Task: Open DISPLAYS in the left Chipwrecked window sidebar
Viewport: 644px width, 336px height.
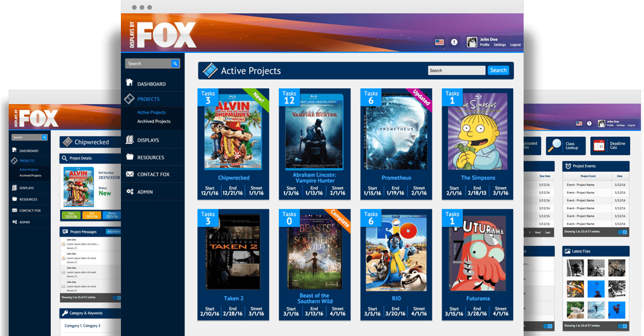Action: coord(27,188)
